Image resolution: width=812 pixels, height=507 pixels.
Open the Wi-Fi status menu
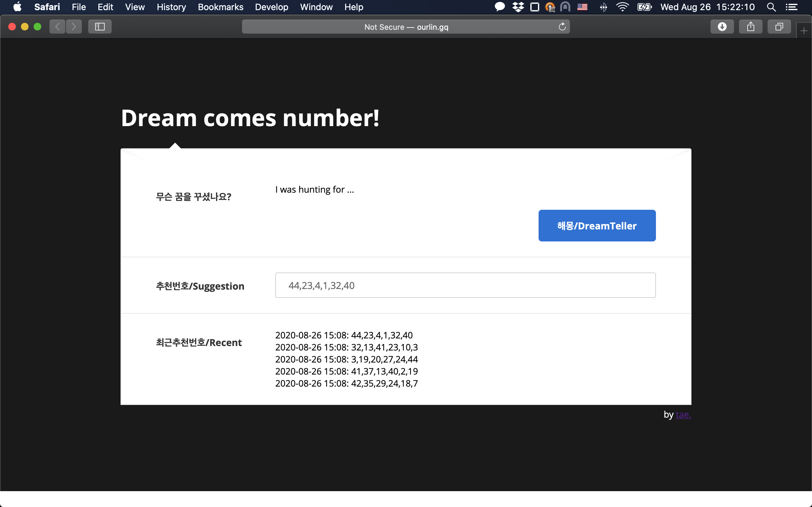click(x=622, y=7)
